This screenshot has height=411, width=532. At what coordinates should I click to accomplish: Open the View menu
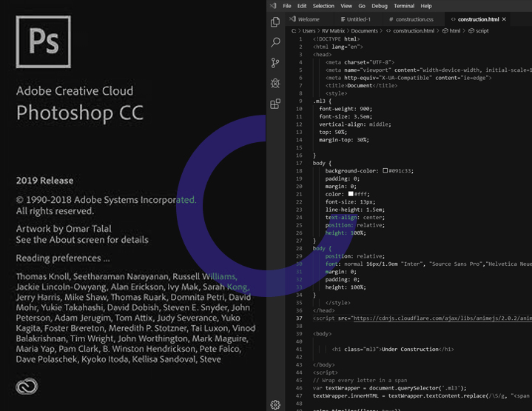[346, 6]
